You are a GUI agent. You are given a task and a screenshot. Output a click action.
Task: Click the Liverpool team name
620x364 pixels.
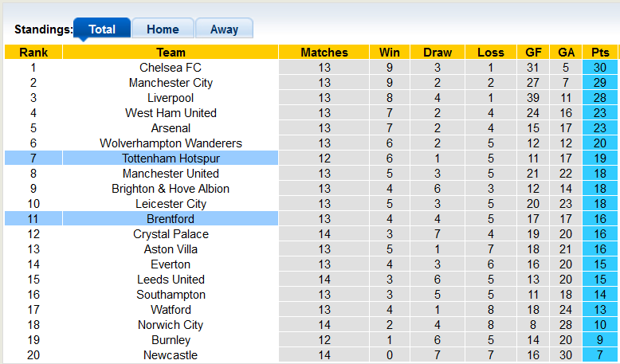tap(171, 98)
